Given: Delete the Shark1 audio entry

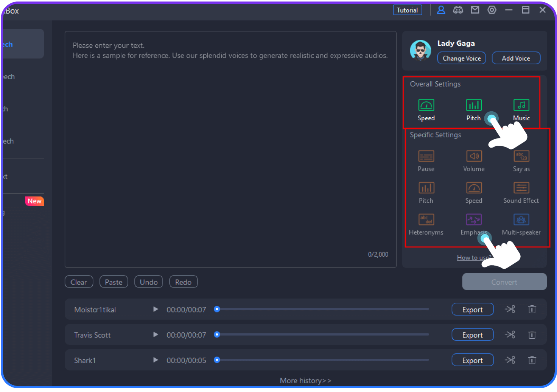Looking at the screenshot, I should coord(532,360).
